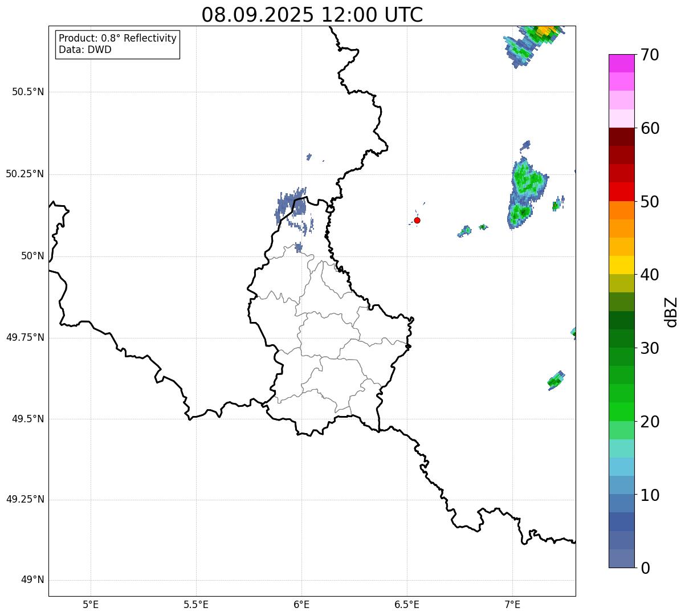Pick the yellow colorbar segment
Image resolution: width=685 pixels, height=616 pixels.
click(621, 265)
